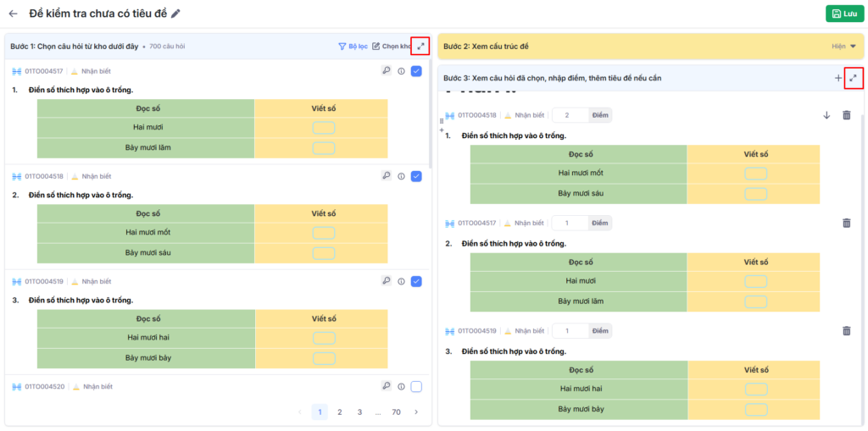Click the plus icon in Step 3 header
Image resolution: width=868 pixels, height=431 pixels.
click(x=838, y=78)
